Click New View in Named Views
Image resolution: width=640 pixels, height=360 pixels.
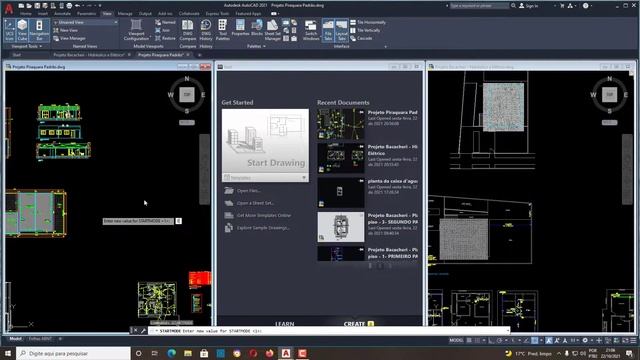pos(66,30)
